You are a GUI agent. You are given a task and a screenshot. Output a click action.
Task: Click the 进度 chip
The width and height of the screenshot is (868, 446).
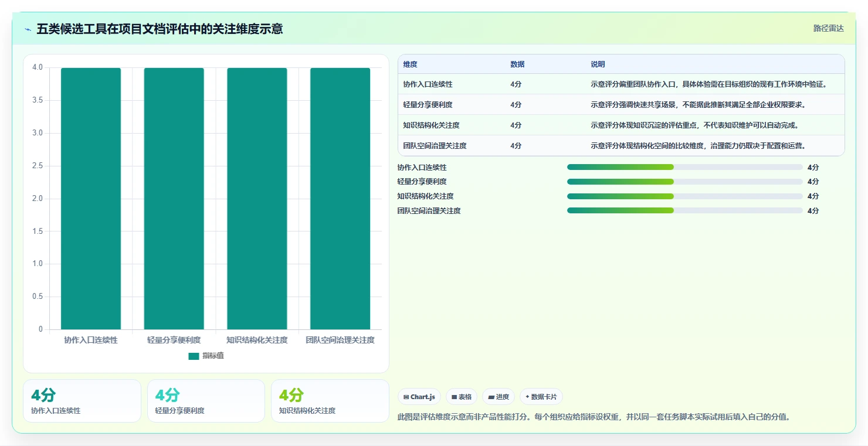point(498,397)
